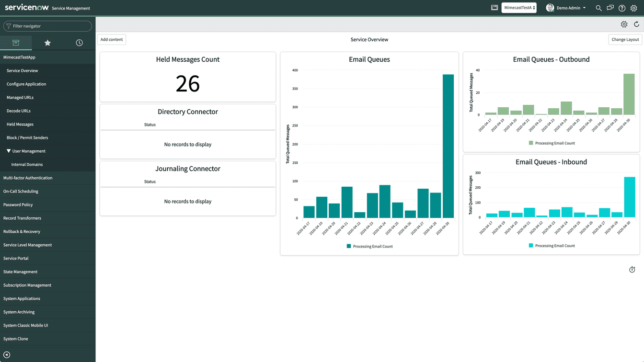
Task: Collapse the navigator with the back arrow icon
Action: (x=7, y=355)
